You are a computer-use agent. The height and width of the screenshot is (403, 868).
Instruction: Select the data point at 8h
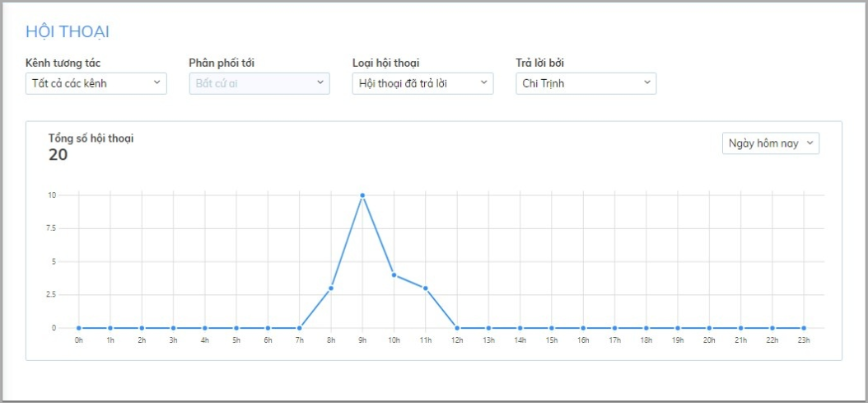pos(331,288)
